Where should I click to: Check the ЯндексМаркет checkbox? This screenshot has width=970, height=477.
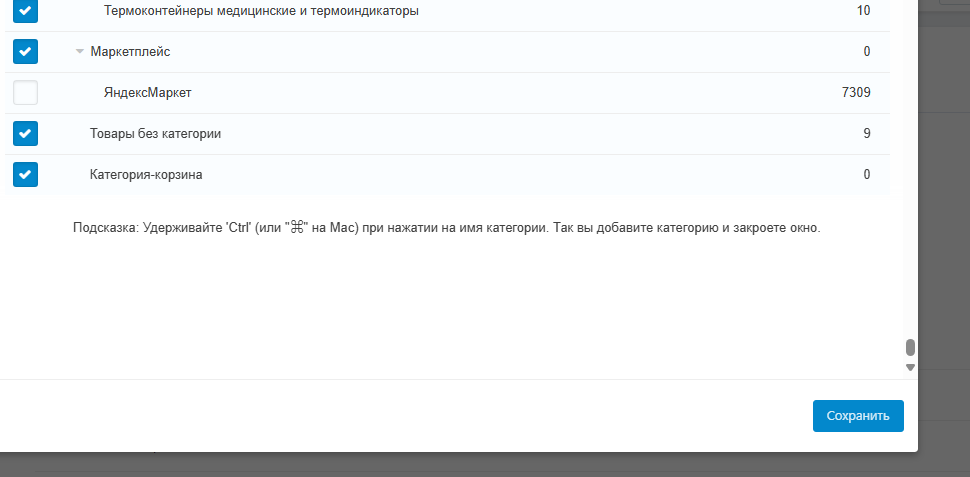25,93
